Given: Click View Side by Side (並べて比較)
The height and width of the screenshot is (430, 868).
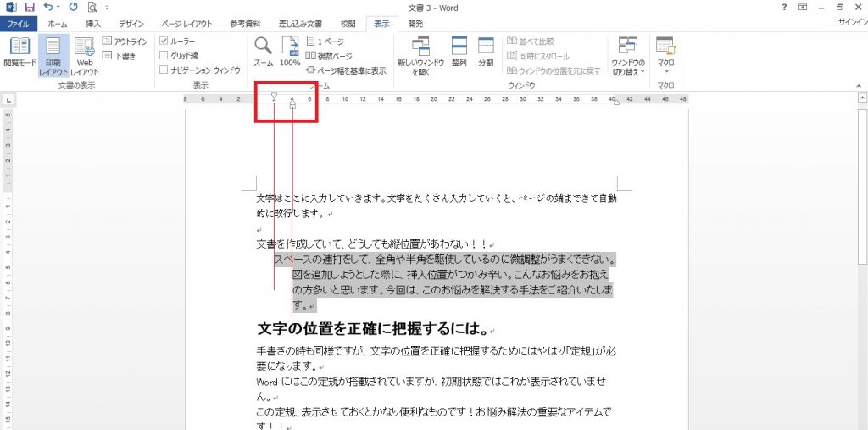Looking at the screenshot, I should coord(531,42).
